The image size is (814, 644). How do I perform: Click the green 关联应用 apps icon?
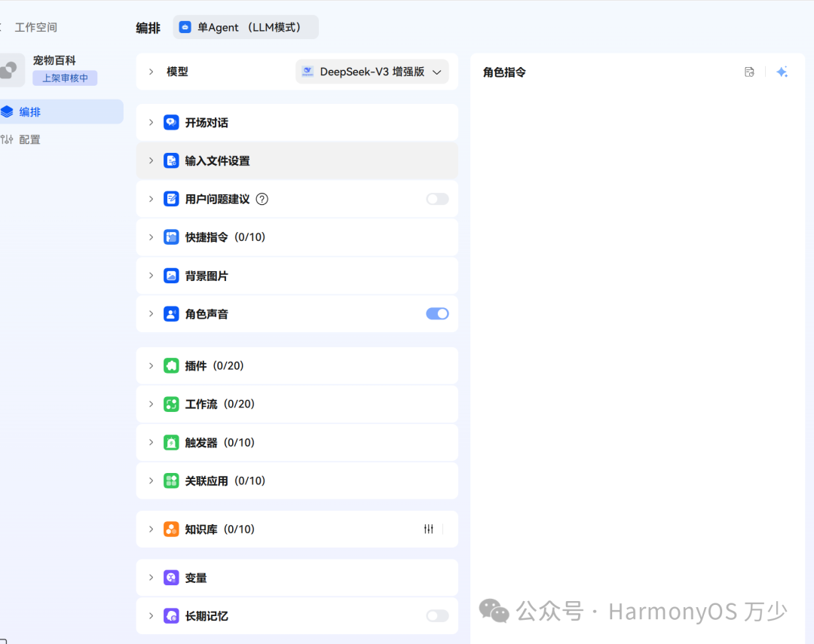point(171,481)
